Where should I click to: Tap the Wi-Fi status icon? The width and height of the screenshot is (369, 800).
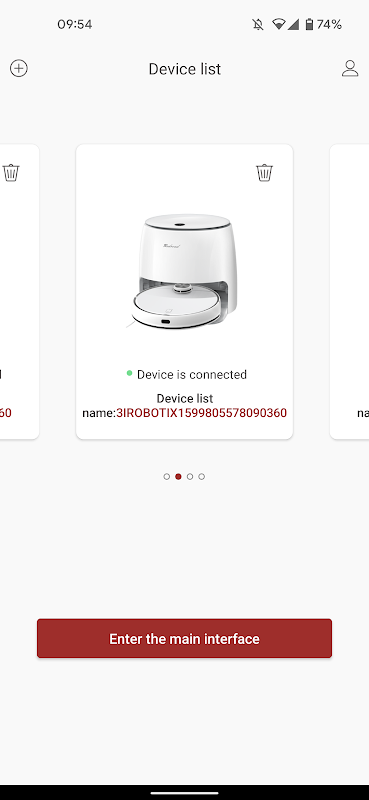click(x=279, y=24)
